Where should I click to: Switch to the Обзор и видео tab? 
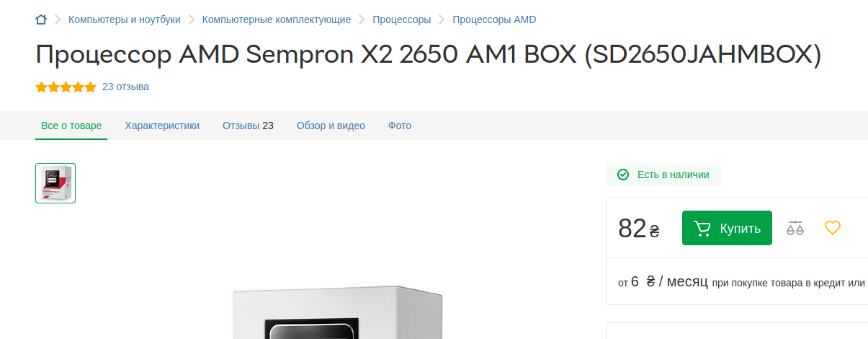coord(331,126)
